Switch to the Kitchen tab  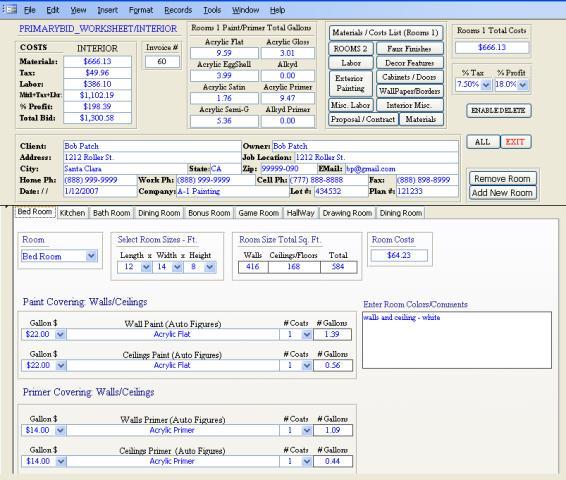[72, 213]
